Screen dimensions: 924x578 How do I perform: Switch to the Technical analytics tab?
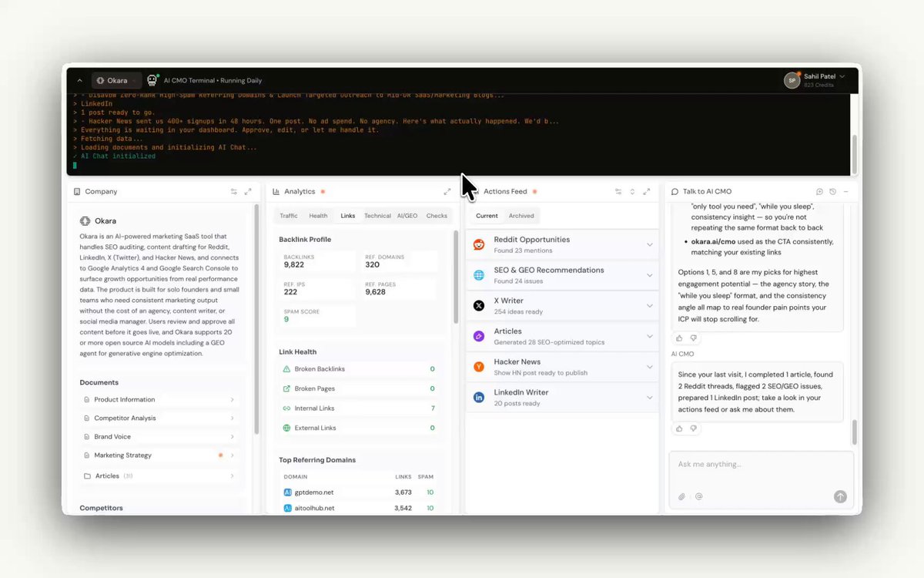[377, 216]
